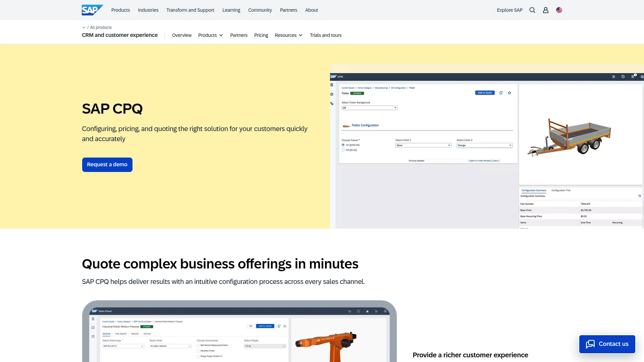Go to the Overview link in sub-navigation
Screen dimensions: 644x362
pyautogui.click(x=182, y=35)
